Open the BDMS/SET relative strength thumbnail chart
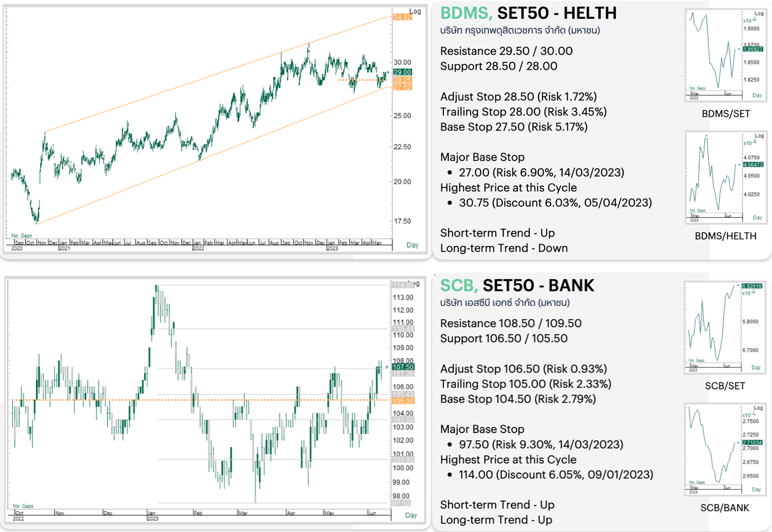 coord(725,55)
